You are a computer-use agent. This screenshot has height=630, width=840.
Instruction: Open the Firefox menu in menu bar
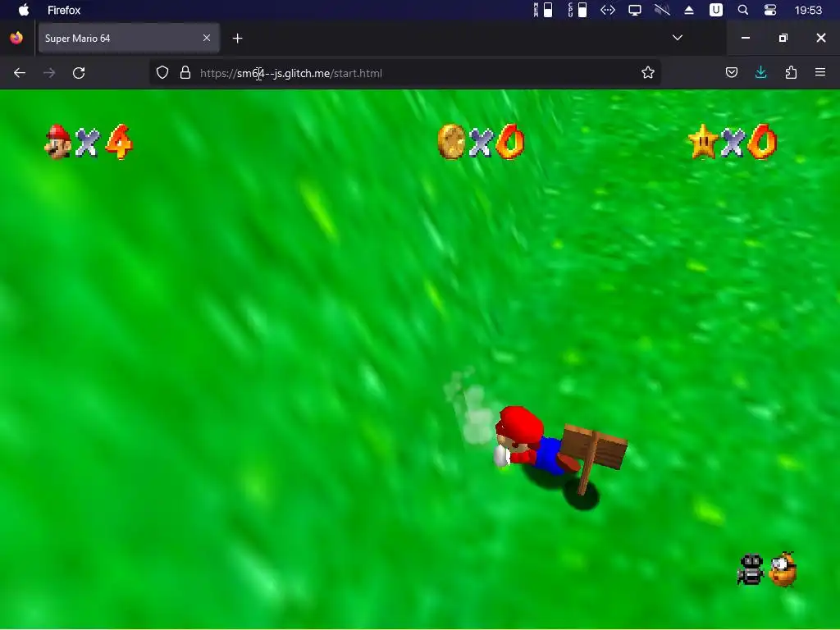pyautogui.click(x=64, y=10)
